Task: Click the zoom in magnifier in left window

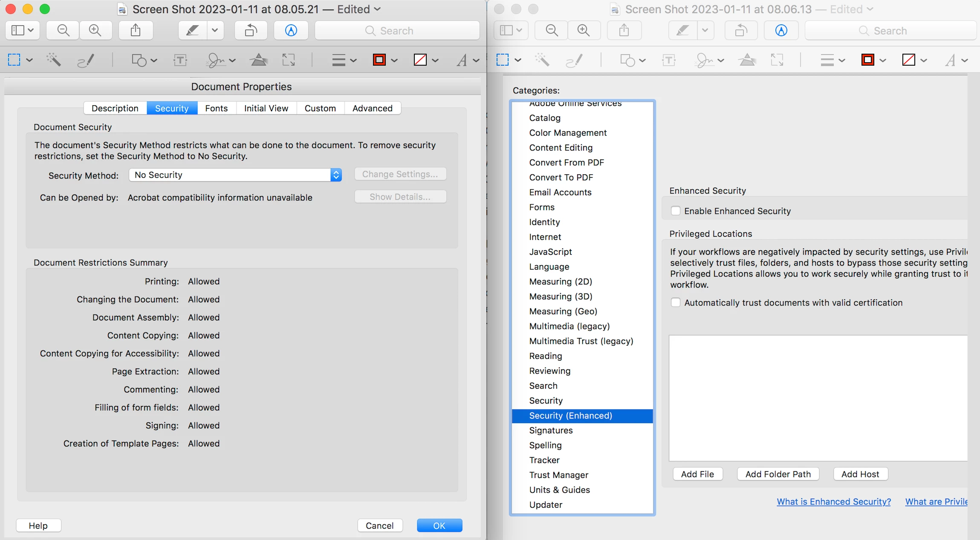Action: pos(95,30)
